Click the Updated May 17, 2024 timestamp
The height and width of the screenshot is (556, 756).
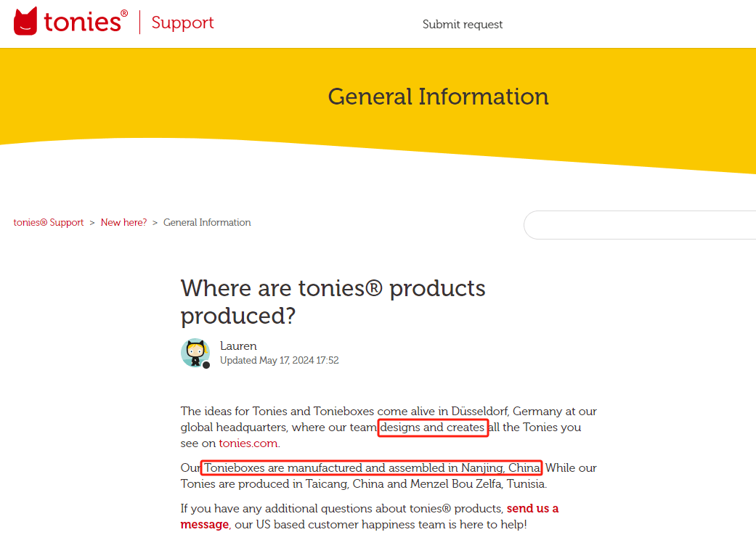pyautogui.click(x=279, y=361)
